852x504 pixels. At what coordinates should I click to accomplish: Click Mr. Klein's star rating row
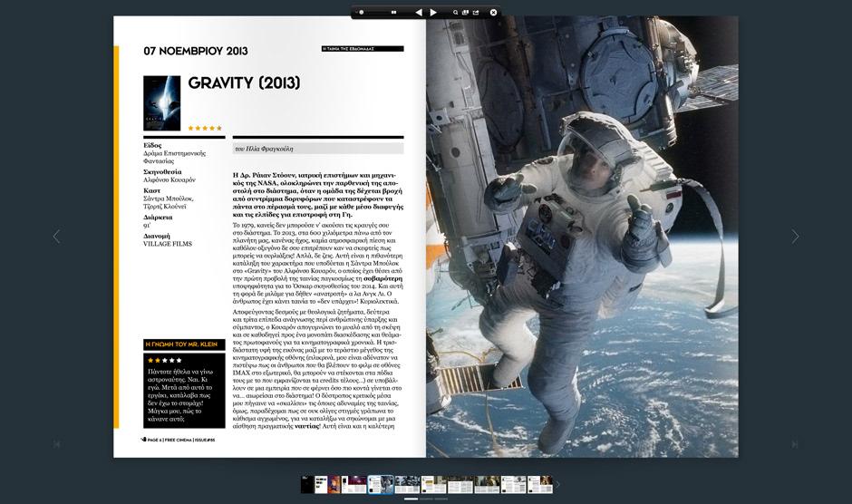coord(165,361)
